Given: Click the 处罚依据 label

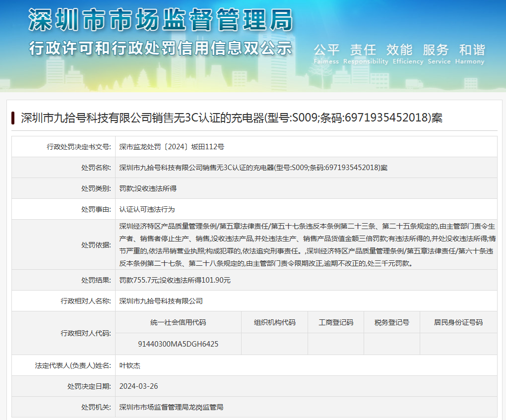Looking at the screenshot, I should coord(96,245).
